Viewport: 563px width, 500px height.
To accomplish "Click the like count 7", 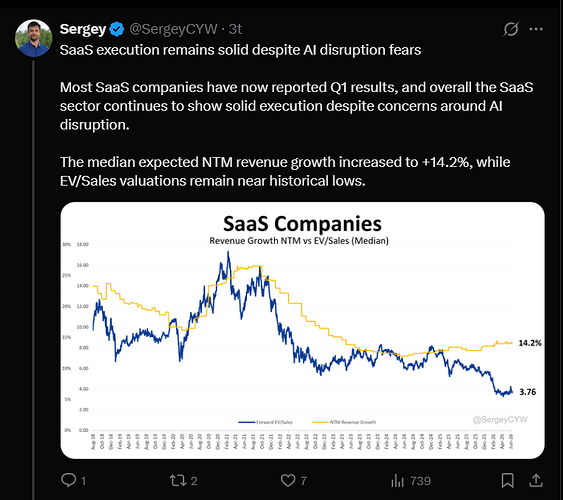I will [x=304, y=481].
